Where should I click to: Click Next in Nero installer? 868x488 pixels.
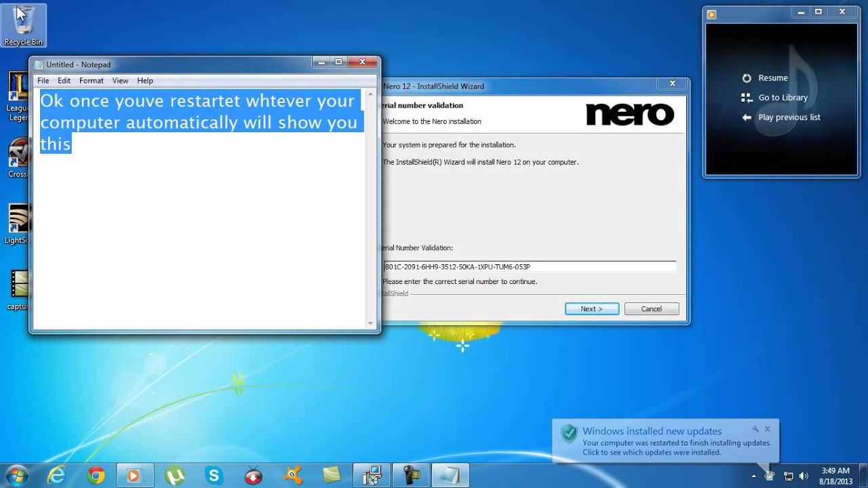tap(592, 308)
